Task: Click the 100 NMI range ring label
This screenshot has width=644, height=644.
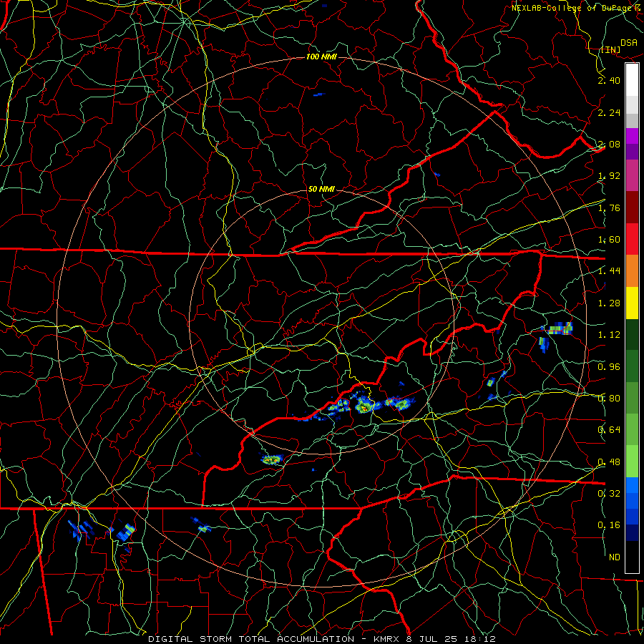Action: coord(321,57)
